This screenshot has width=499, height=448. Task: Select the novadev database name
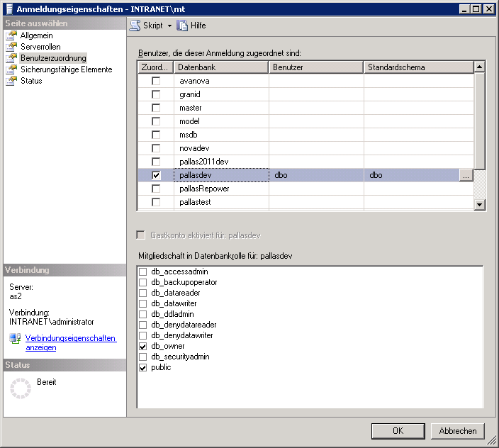click(x=194, y=148)
